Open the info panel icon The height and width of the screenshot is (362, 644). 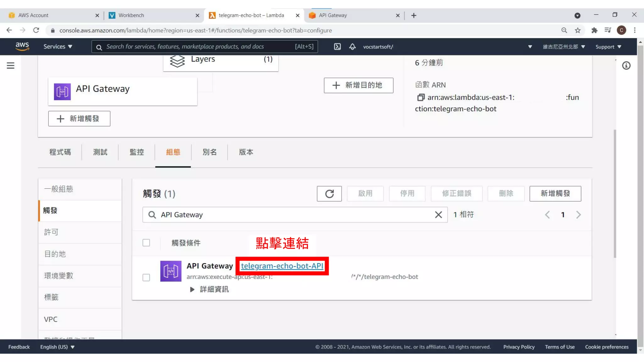click(626, 66)
